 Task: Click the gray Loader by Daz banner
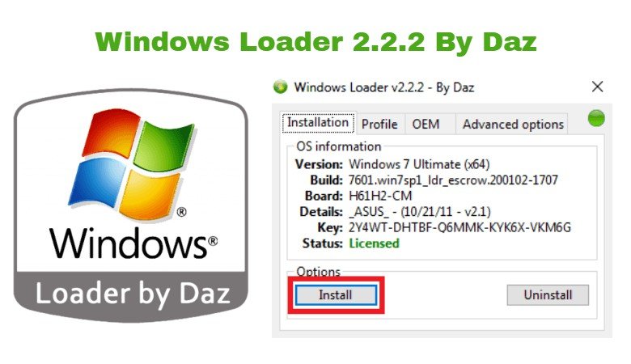(x=132, y=294)
